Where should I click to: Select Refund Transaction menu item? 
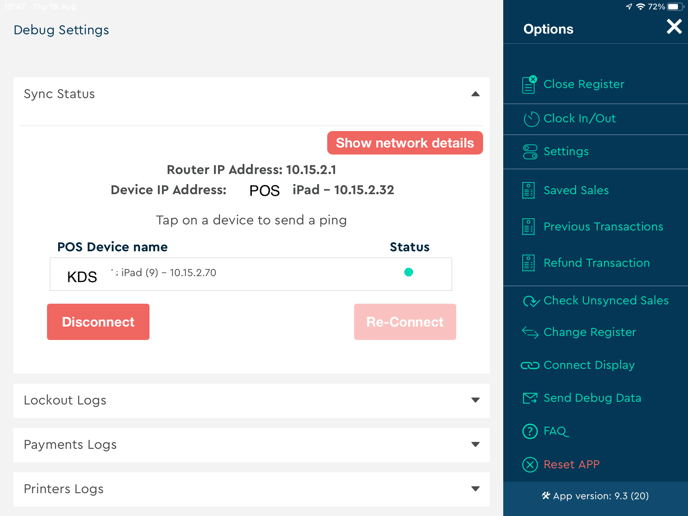(x=596, y=263)
